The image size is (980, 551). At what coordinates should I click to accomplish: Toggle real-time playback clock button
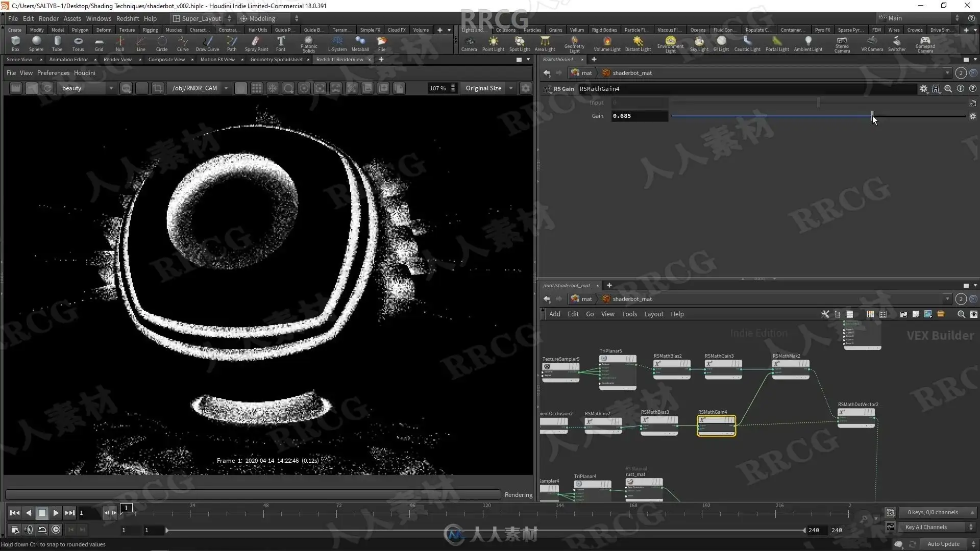point(56,530)
